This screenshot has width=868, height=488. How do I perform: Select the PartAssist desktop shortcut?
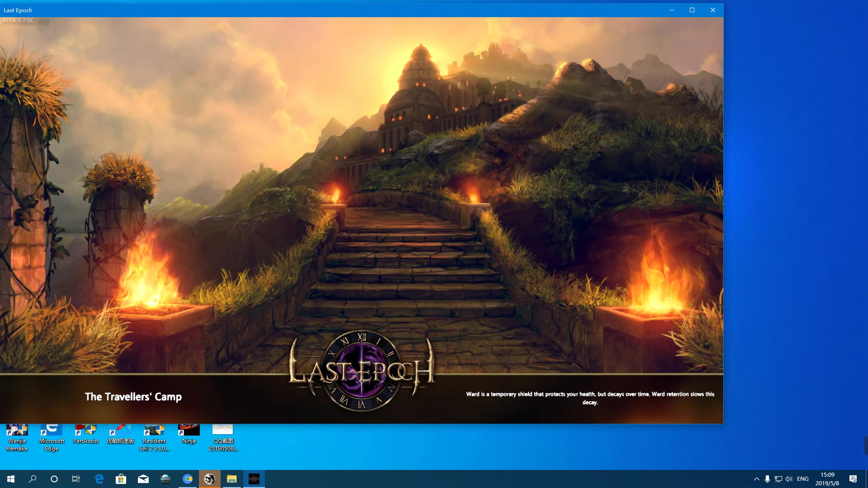coord(86,435)
